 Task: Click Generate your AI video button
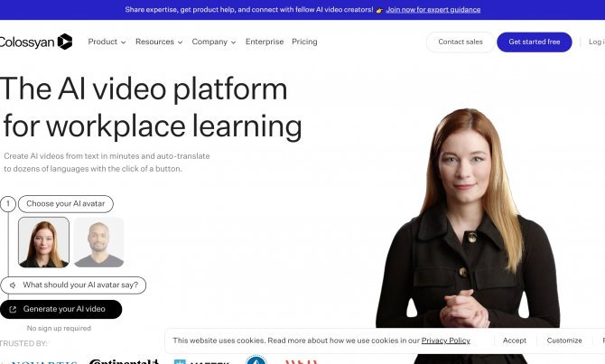pos(61,309)
